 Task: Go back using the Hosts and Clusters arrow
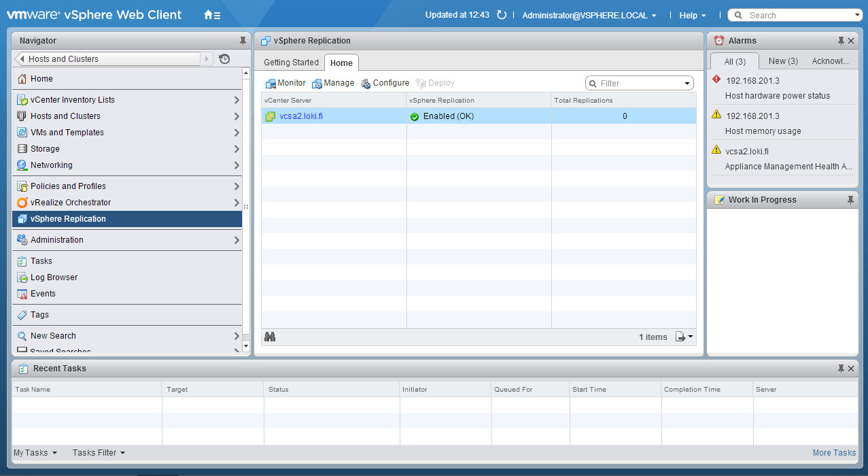[21, 59]
